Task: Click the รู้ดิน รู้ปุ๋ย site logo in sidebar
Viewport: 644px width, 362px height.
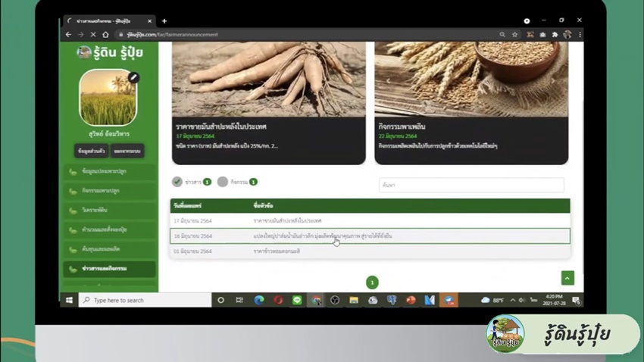Action: pyautogui.click(x=110, y=52)
